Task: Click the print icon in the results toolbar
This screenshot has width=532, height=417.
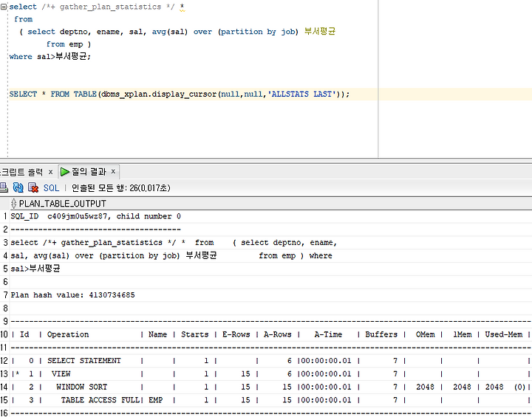Action: (x=4, y=187)
